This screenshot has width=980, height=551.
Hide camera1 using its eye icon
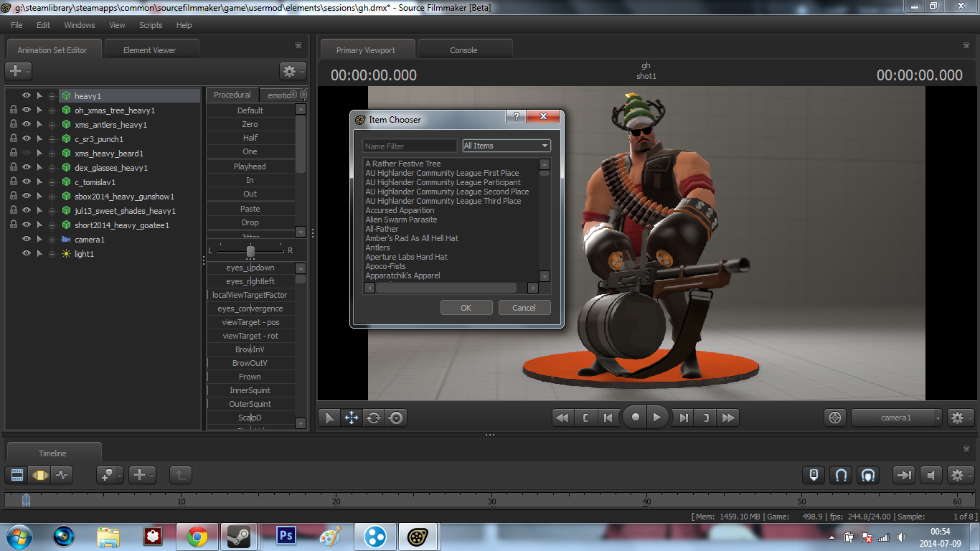[x=27, y=240]
